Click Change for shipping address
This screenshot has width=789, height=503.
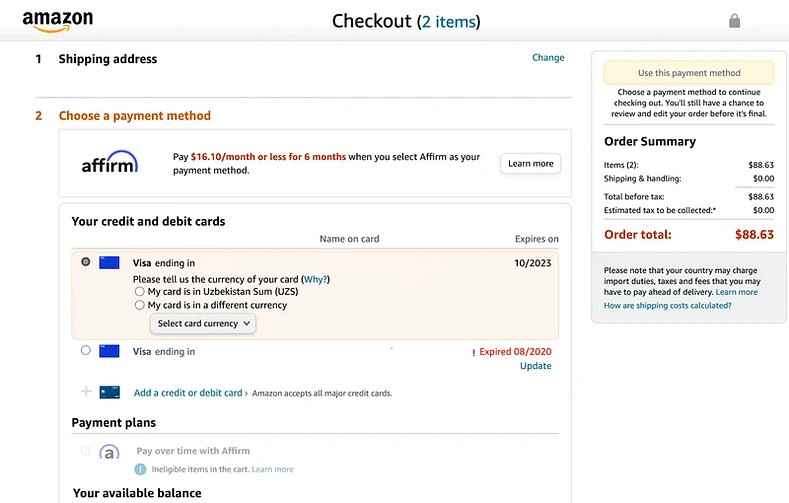(548, 58)
